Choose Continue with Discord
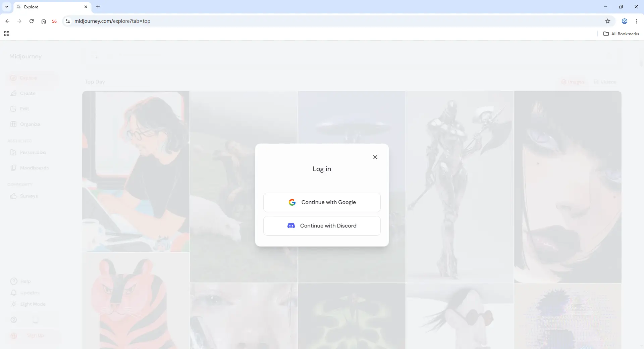Image resolution: width=644 pixels, height=349 pixels. [322, 226]
